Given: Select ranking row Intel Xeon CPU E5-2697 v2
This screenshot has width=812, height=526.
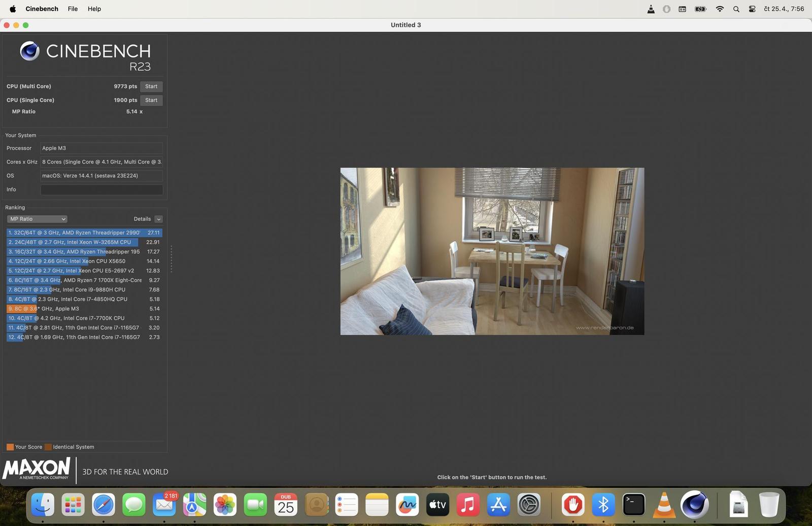Looking at the screenshot, I should (84, 271).
